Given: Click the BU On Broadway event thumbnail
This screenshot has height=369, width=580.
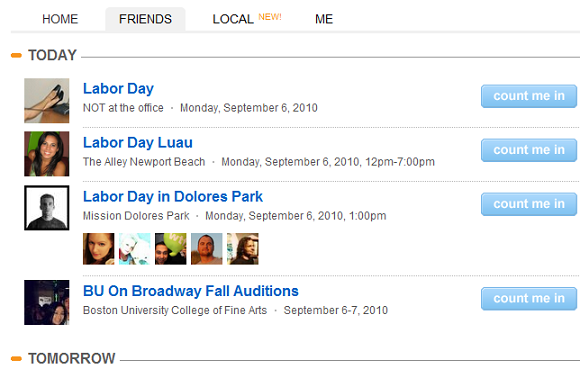Looking at the screenshot, I should point(47,302).
